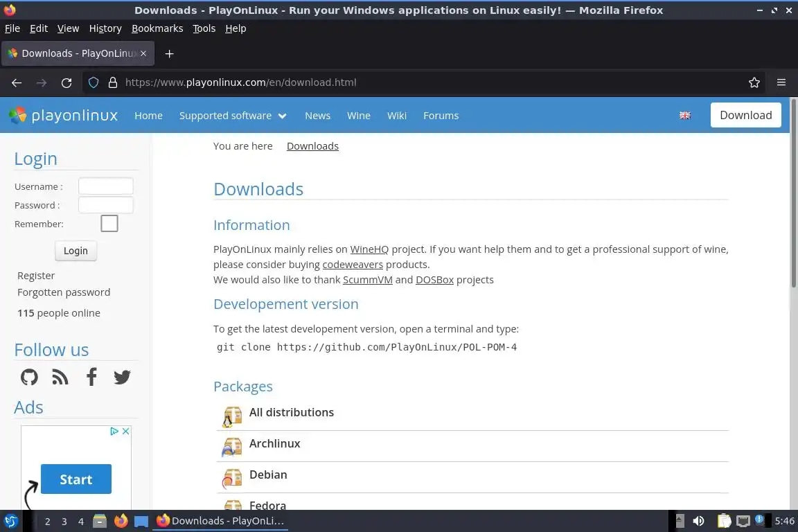The height and width of the screenshot is (532, 798).
Task: Follow the DOSBox link
Action: [x=434, y=280]
